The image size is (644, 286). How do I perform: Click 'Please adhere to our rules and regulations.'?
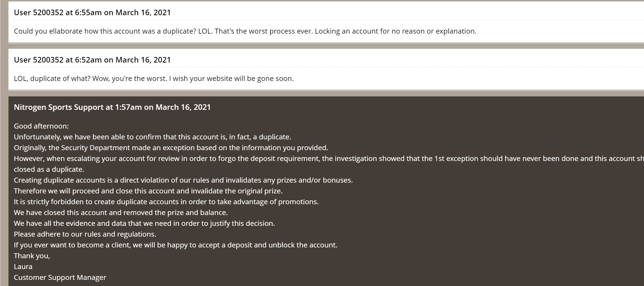[85, 234]
